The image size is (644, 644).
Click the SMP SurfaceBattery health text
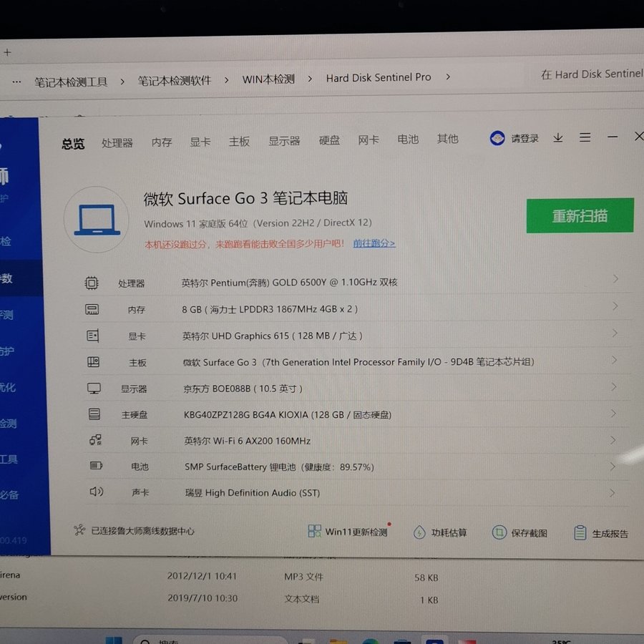[279, 467]
